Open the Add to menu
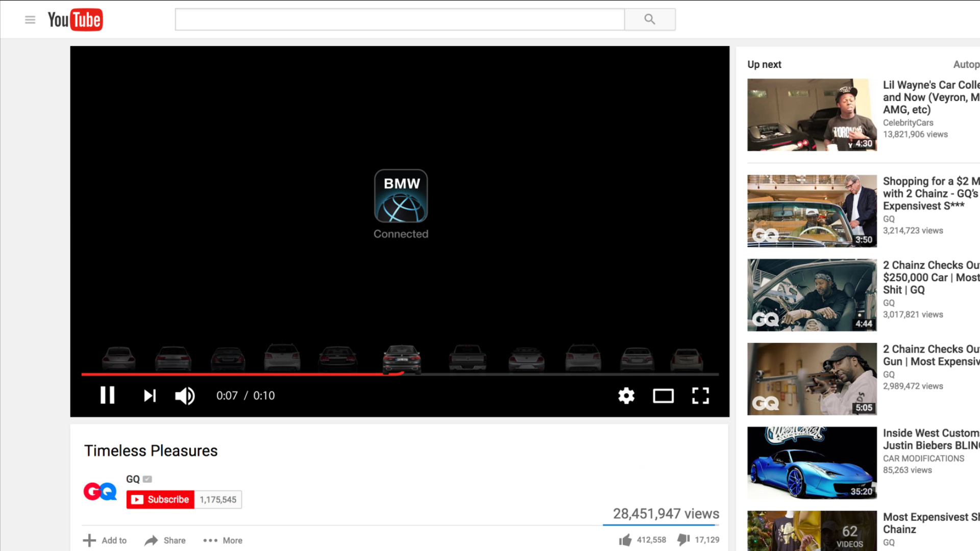 tap(105, 540)
